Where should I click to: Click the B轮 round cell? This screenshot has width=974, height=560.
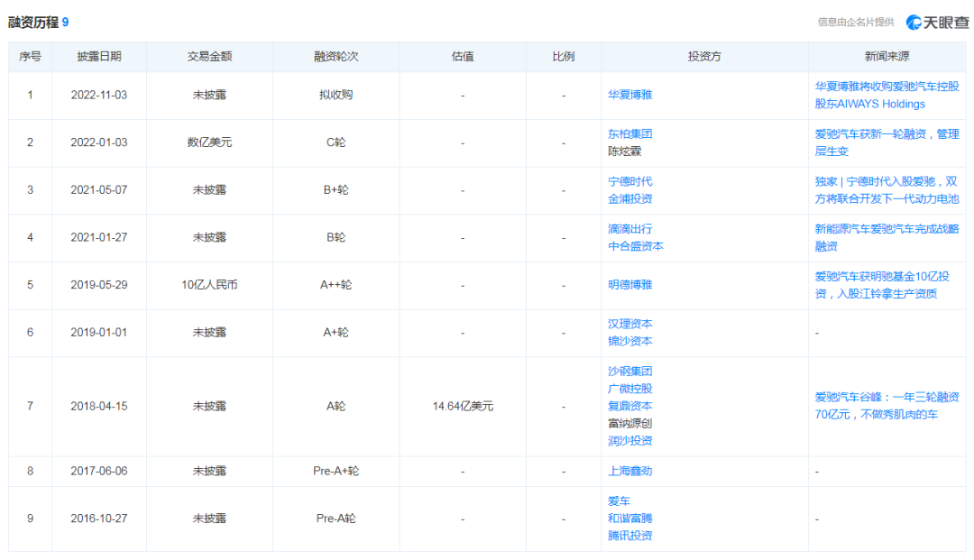coord(336,238)
